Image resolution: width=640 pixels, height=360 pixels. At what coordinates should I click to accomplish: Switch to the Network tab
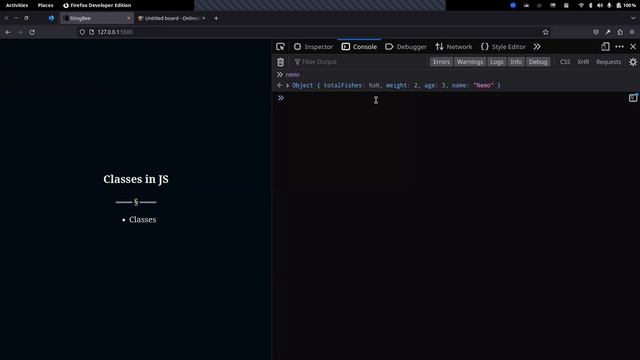[453, 47]
